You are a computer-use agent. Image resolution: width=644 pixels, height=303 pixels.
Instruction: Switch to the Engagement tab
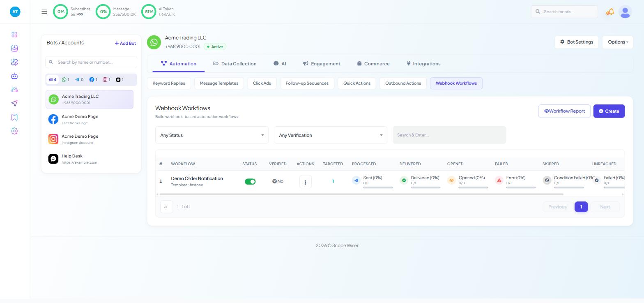point(322,64)
